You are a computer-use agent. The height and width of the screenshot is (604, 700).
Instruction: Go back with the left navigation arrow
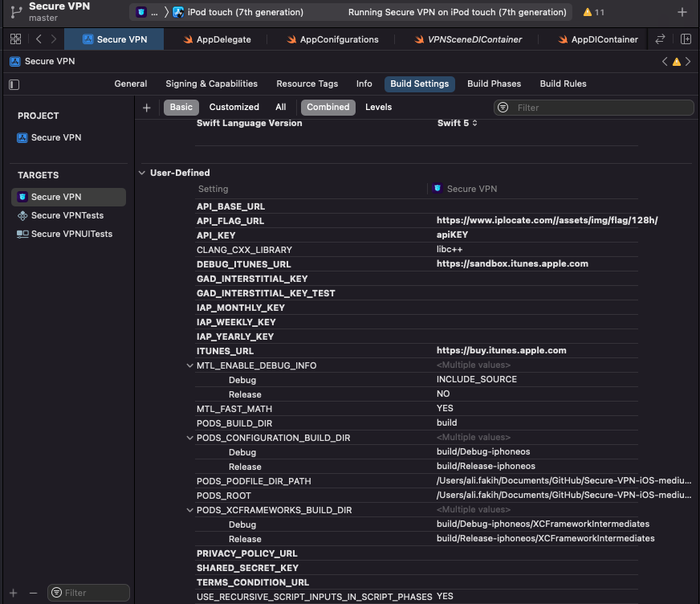[x=39, y=39]
